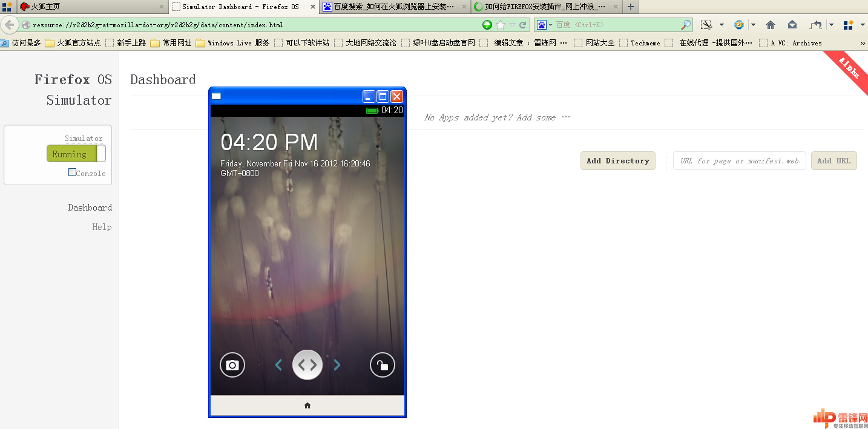Image resolution: width=868 pixels, height=429 pixels.
Task: Open the screenshot scissors tool
Action: click(x=706, y=25)
